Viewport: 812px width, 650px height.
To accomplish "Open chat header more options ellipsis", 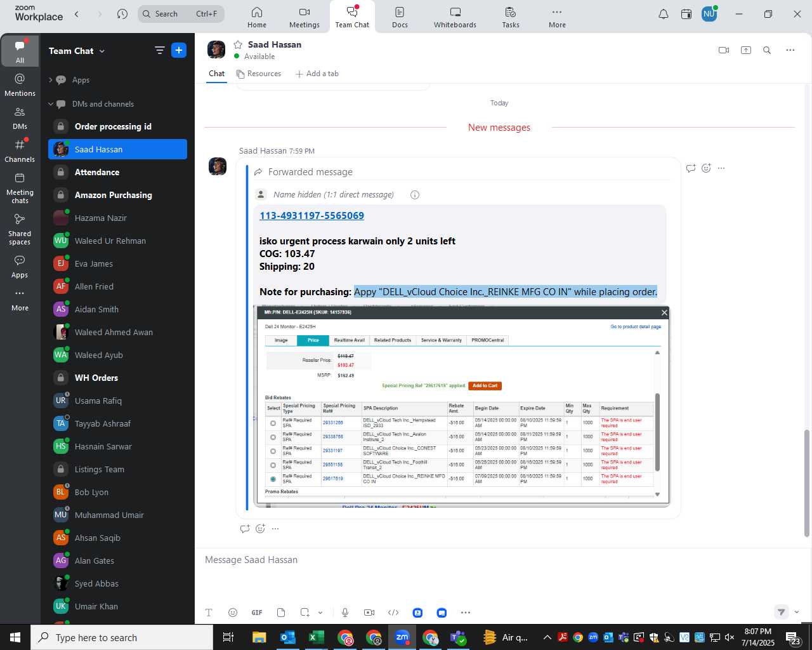I will pos(790,50).
